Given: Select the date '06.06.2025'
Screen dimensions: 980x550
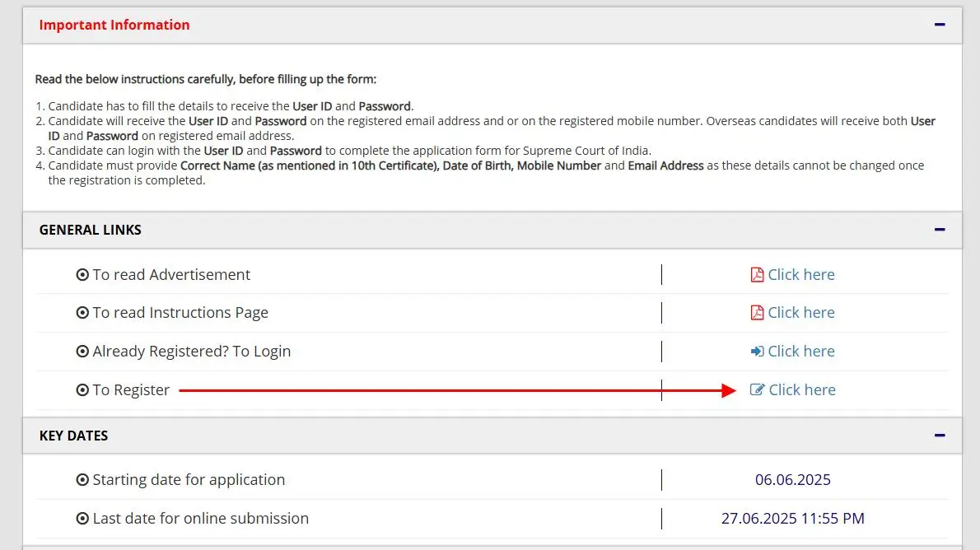Looking at the screenshot, I should [x=793, y=479].
